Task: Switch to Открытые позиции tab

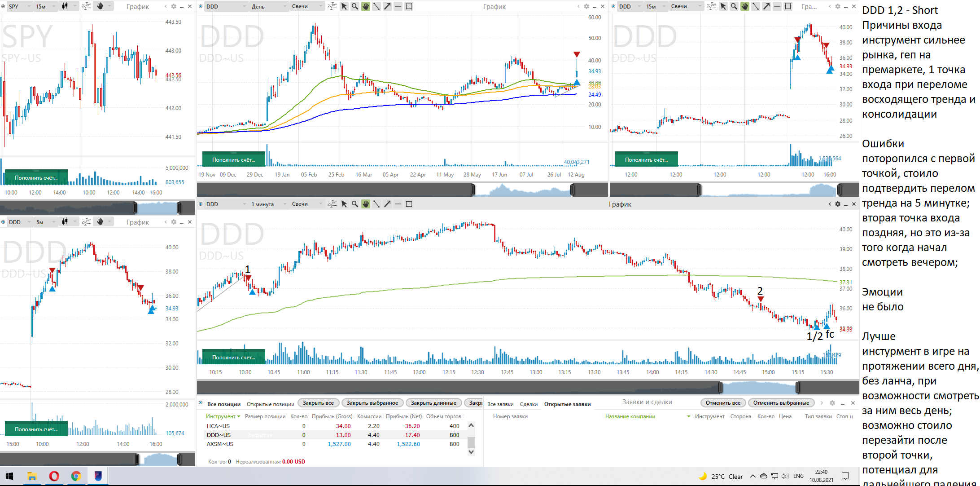Action: click(271, 404)
